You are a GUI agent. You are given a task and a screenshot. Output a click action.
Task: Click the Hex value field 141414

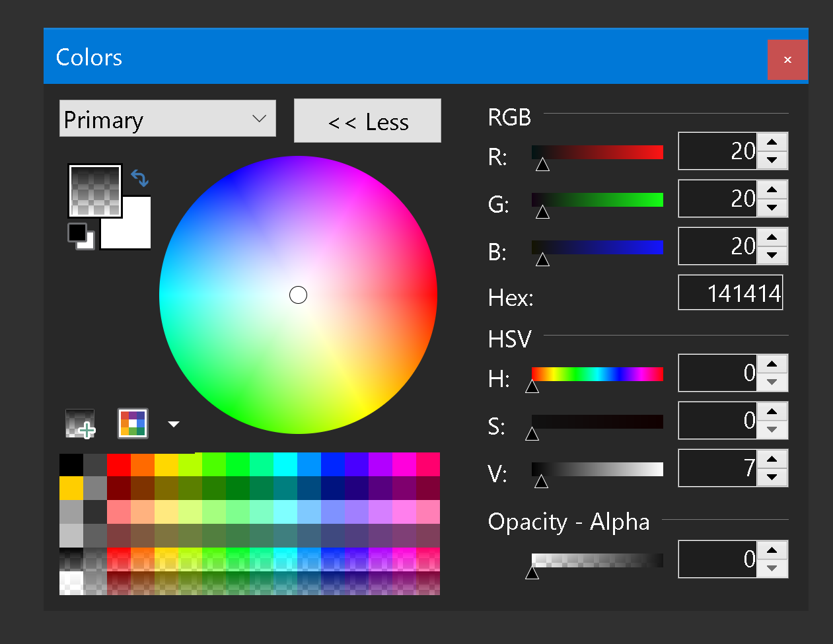point(731,293)
